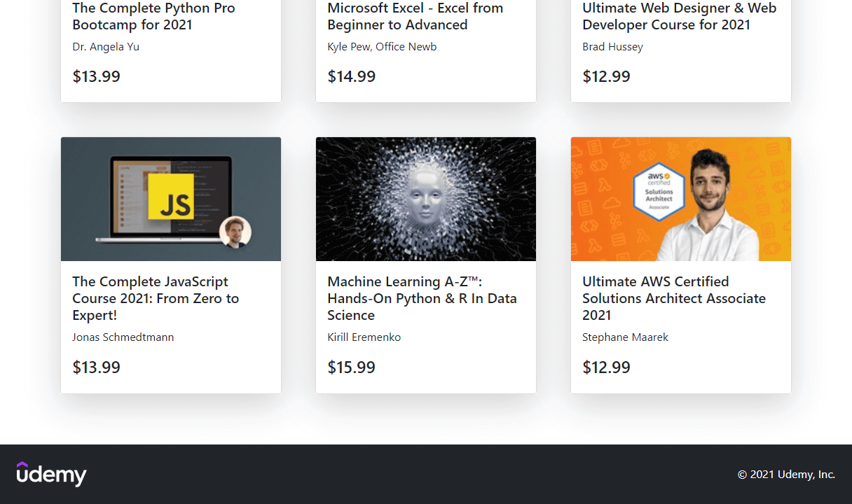Select instructor name Dr. Angela Yu
Image resolution: width=852 pixels, height=504 pixels.
click(106, 47)
